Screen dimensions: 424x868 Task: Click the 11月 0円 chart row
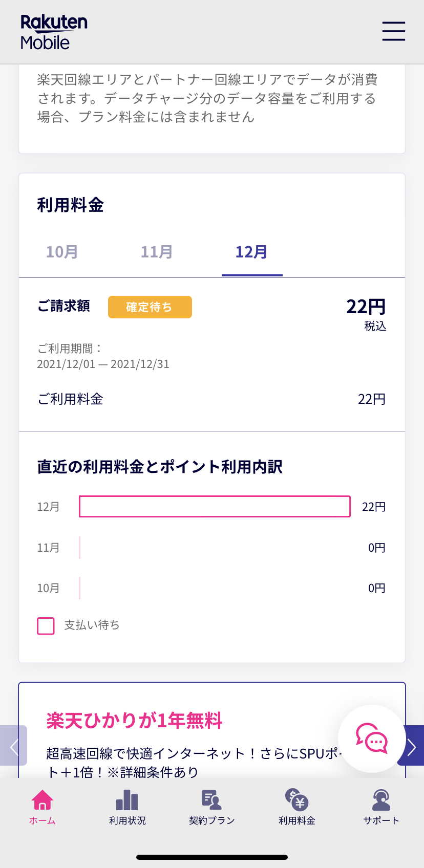click(211, 548)
